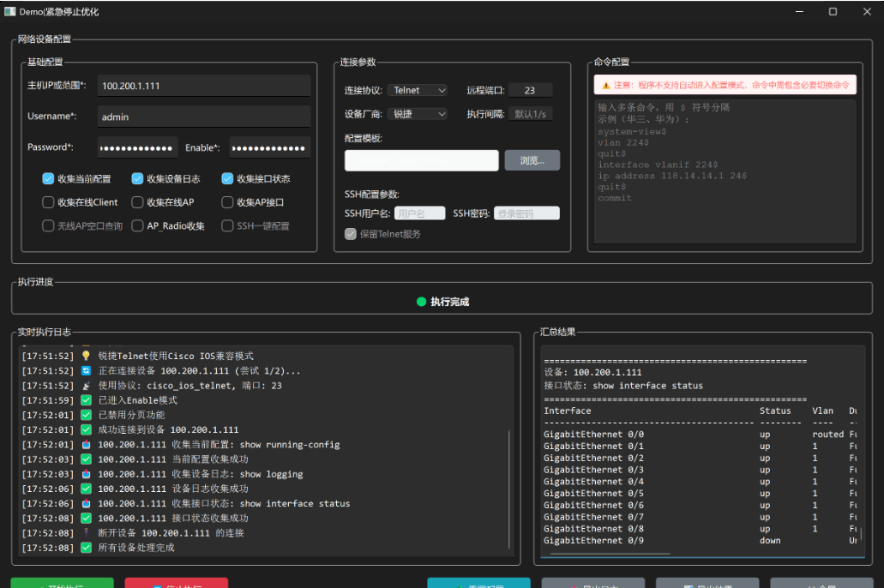Click the app icon in the title bar
Viewport: 884px width, 588px height.
click(x=9, y=12)
